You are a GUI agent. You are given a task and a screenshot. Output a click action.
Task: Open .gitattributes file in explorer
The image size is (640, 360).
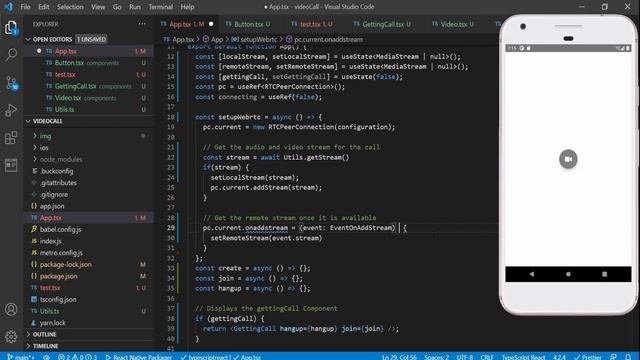(x=58, y=183)
